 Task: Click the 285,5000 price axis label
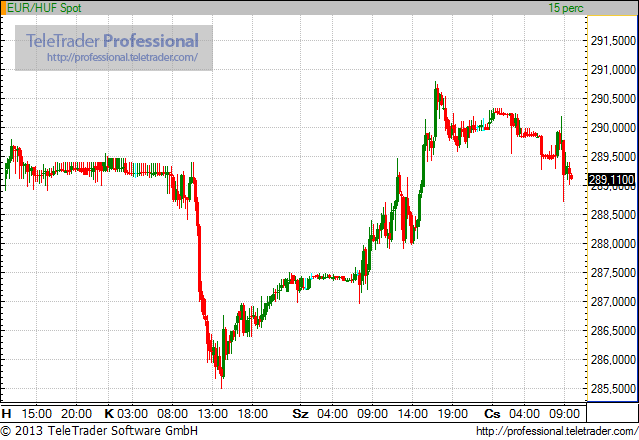(x=613, y=389)
